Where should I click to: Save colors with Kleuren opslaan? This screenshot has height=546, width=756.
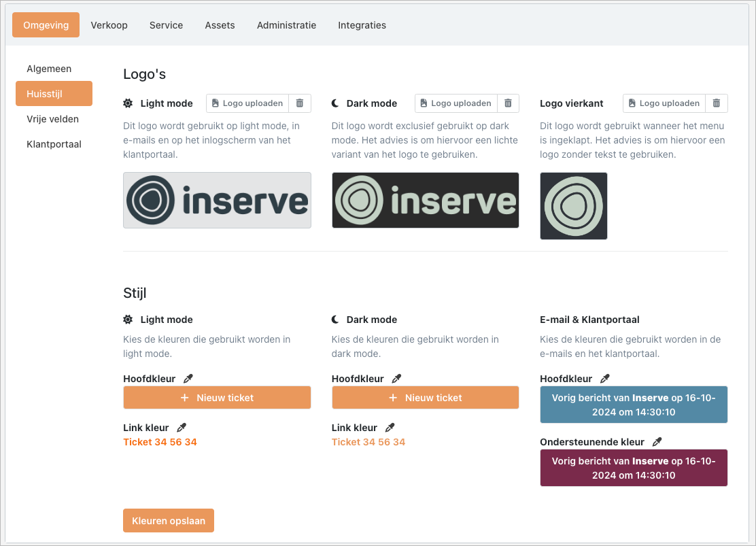click(169, 521)
